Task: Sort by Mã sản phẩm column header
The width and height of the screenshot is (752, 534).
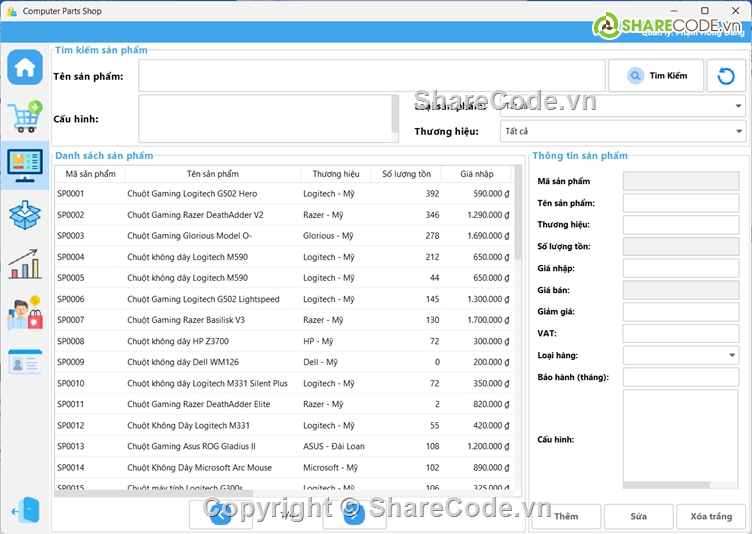Action: coord(90,174)
